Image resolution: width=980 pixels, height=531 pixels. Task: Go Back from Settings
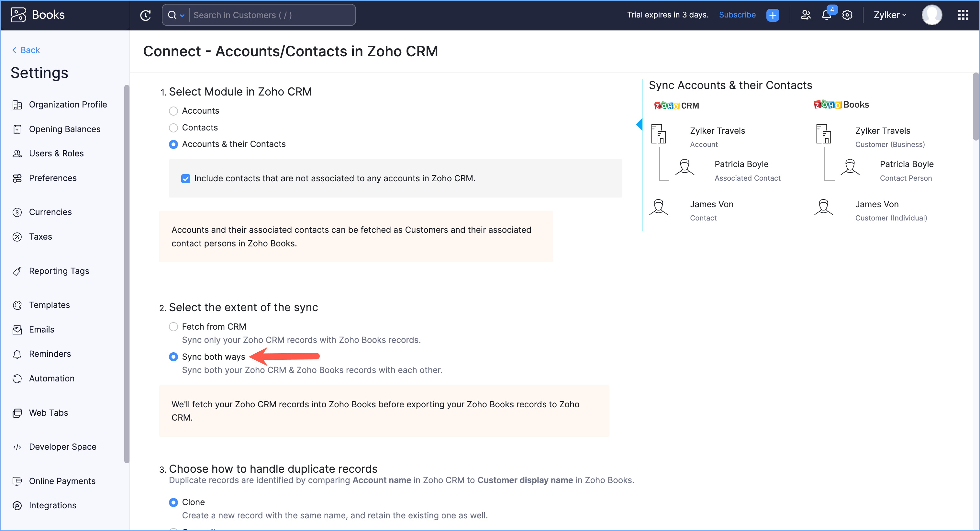tap(26, 50)
